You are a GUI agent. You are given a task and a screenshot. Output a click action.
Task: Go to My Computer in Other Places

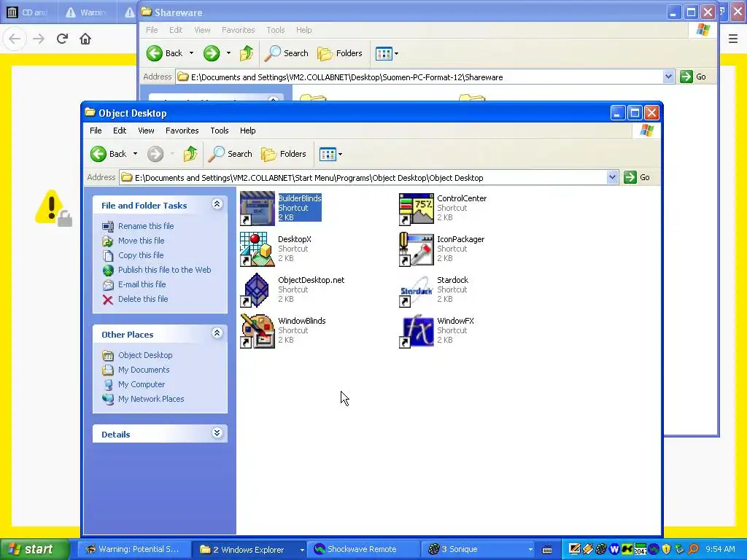click(x=142, y=384)
